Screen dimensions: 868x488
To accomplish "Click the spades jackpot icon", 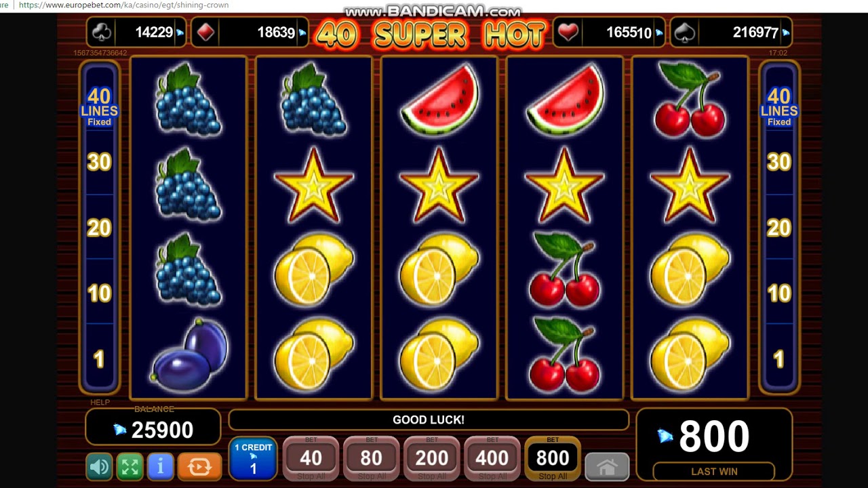I will pyautogui.click(x=686, y=32).
